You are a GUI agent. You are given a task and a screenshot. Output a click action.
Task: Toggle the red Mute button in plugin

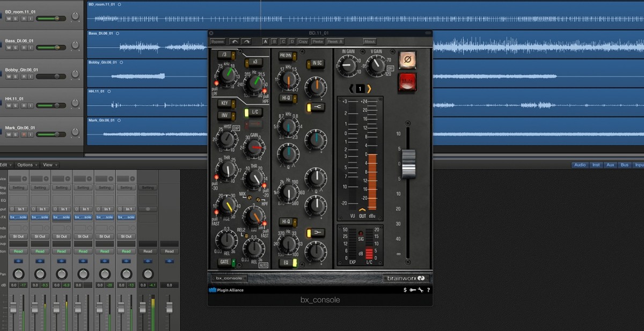pyautogui.click(x=407, y=83)
